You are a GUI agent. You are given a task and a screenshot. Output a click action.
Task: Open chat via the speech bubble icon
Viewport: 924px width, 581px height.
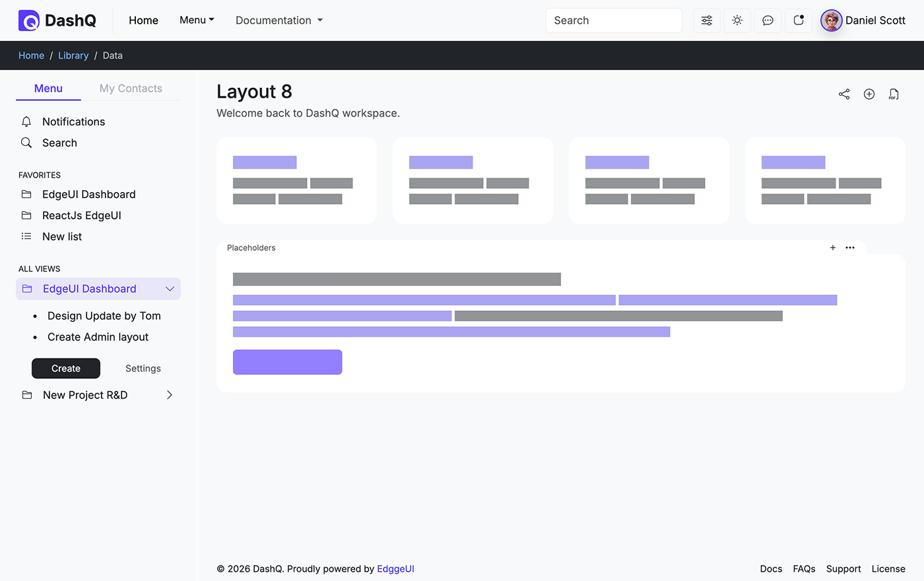768,20
